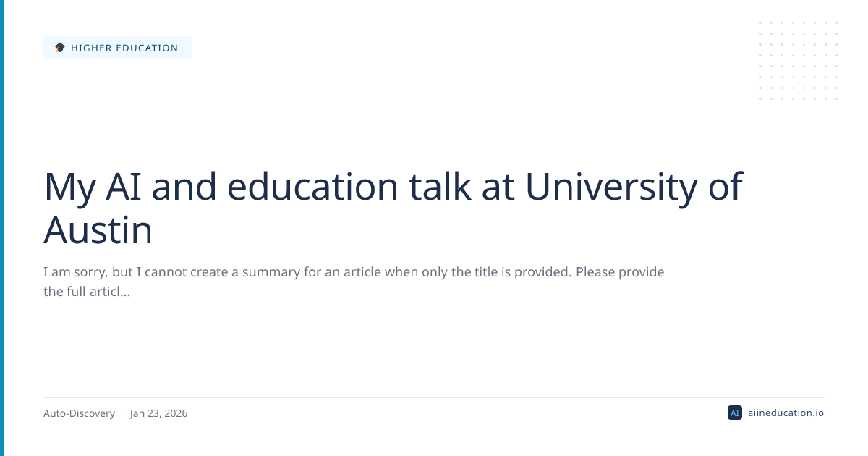Click the teal accent bar on left edge
This screenshot has height=456, width=868.
[2, 228]
